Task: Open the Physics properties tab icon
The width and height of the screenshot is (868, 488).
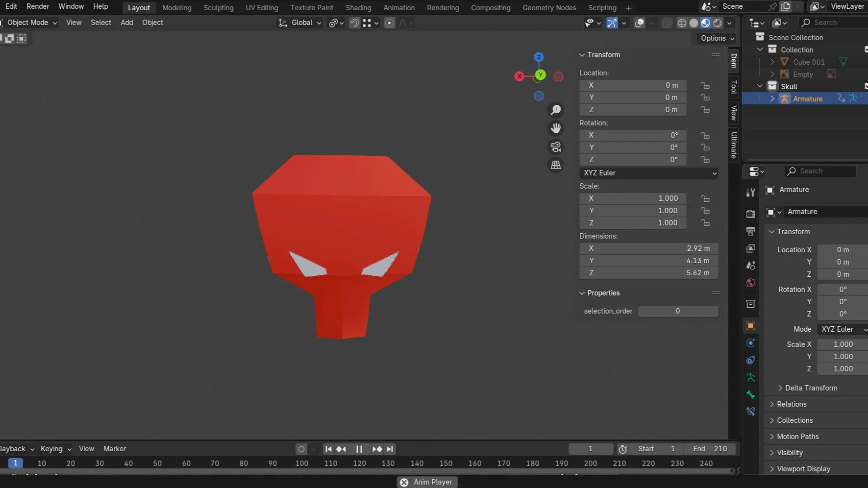Action: 750,343
